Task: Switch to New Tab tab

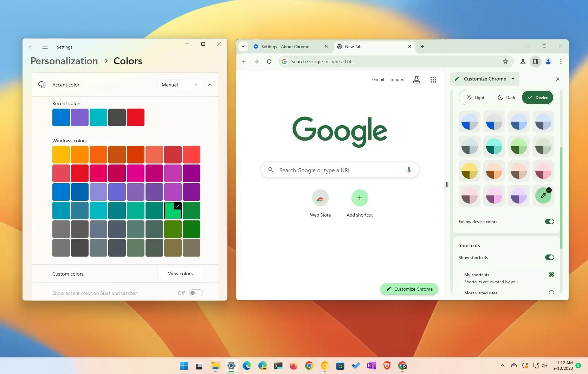Action: [374, 46]
